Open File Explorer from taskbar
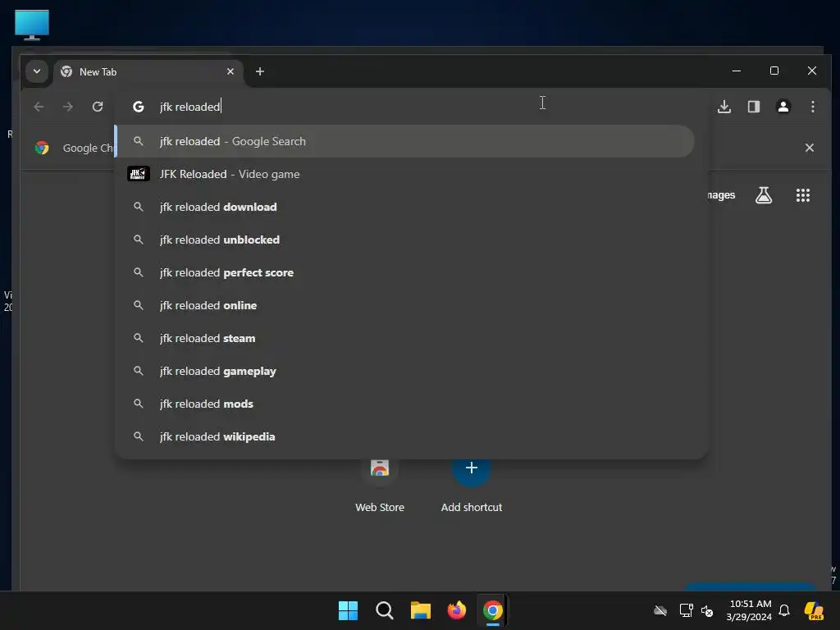Screen dimensions: 840x630 coord(421,610)
